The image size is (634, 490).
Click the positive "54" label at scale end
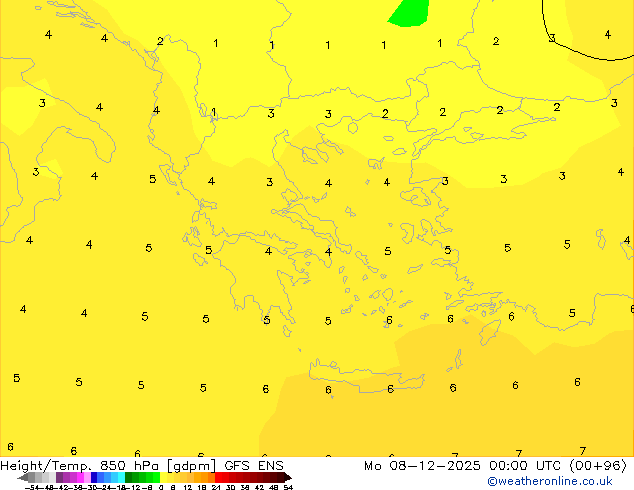(288, 487)
